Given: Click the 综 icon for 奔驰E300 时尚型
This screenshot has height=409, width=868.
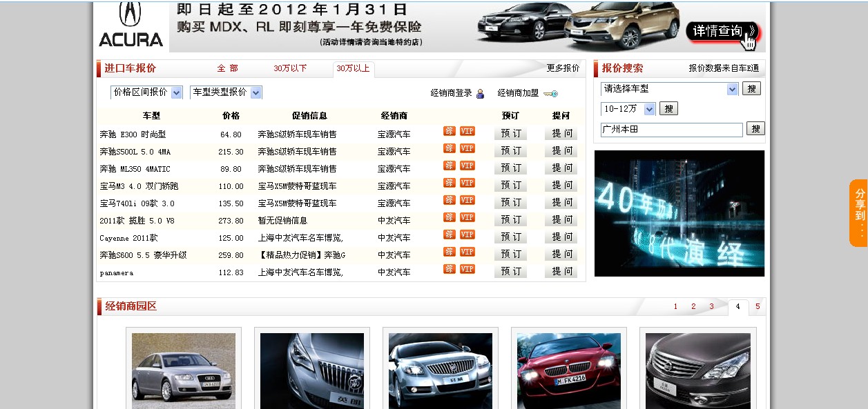Looking at the screenshot, I should click(x=448, y=132).
